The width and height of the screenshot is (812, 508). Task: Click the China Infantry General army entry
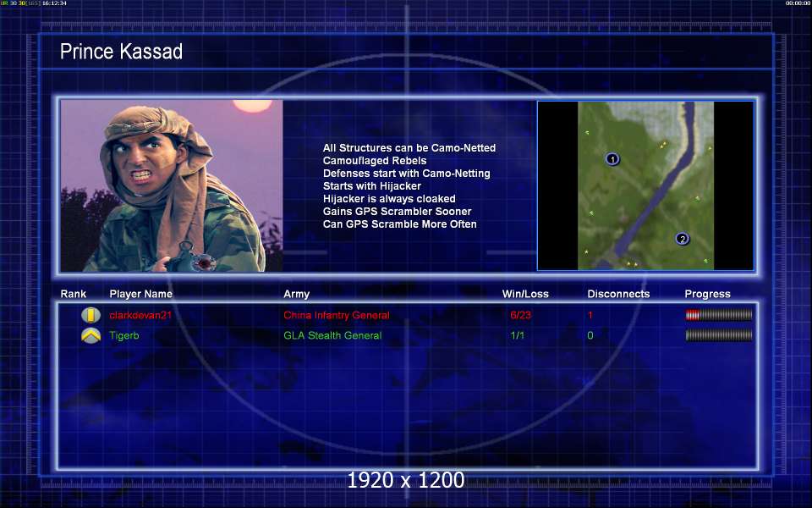[337, 315]
